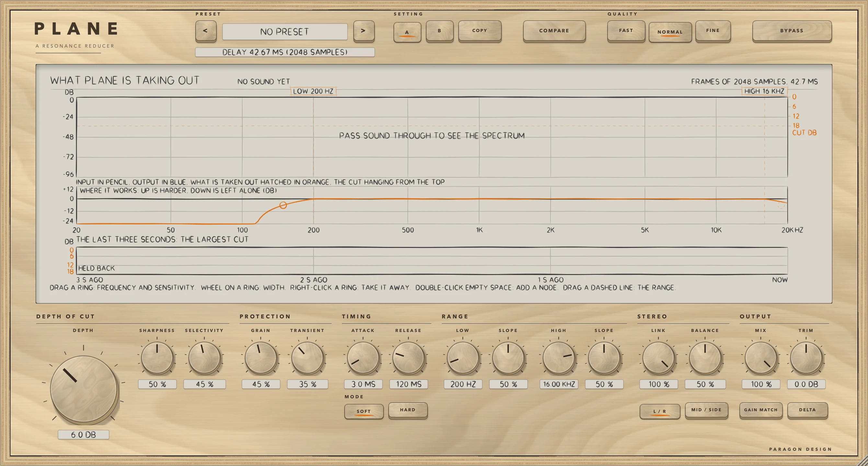
Task: Click the TRIM knob
Action: click(x=806, y=358)
